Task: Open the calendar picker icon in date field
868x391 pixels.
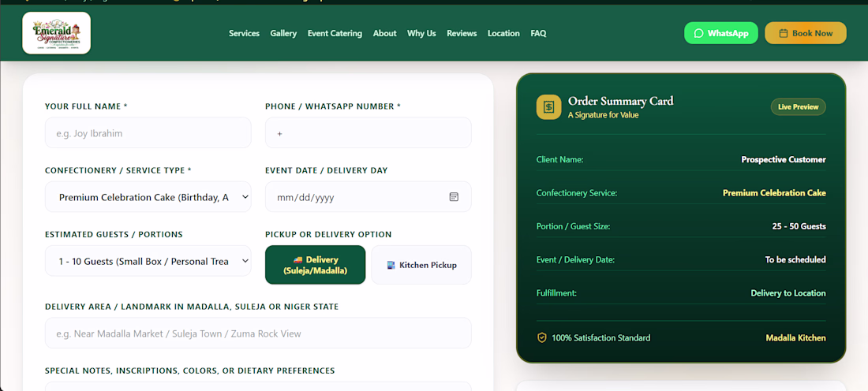Action: 454,197
